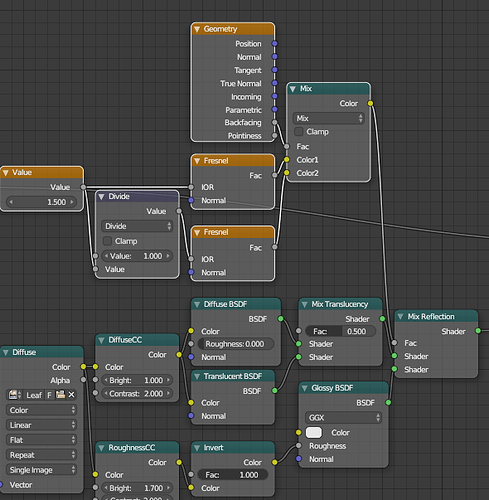This screenshot has height=500, width=489.
Task: Collapse the Glossy BSDF node
Action: (305, 388)
